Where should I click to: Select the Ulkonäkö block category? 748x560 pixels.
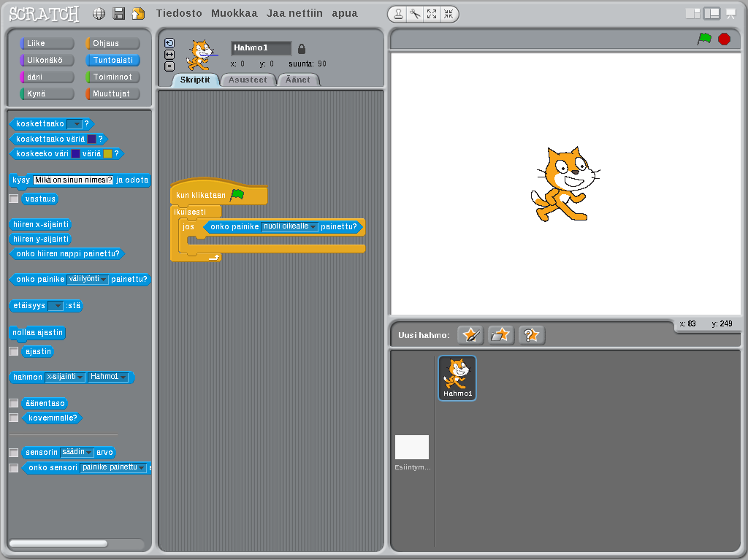pyautogui.click(x=47, y=60)
